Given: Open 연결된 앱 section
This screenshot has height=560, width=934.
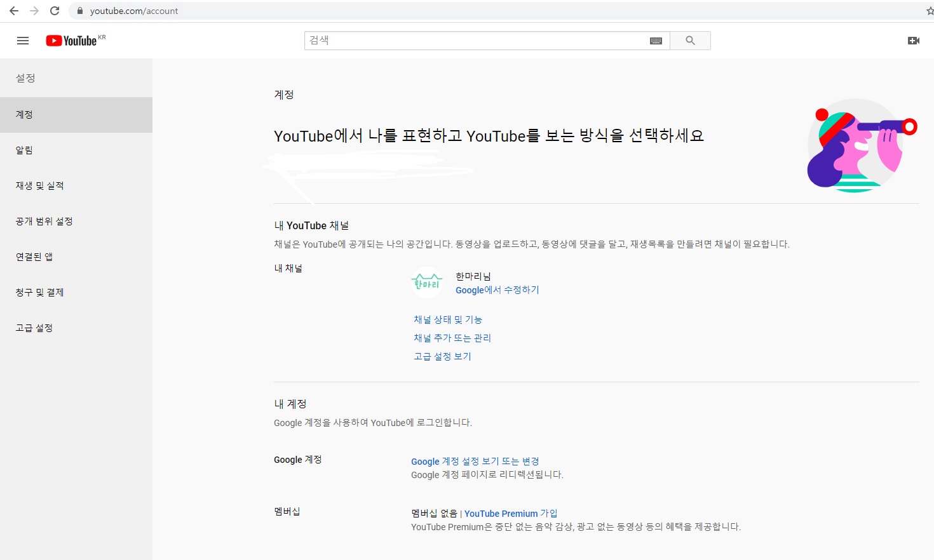Looking at the screenshot, I should (x=76, y=257).
